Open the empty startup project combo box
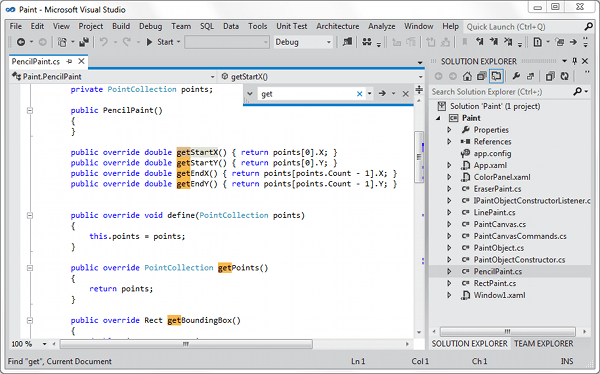 pyautogui.click(x=227, y=42)
